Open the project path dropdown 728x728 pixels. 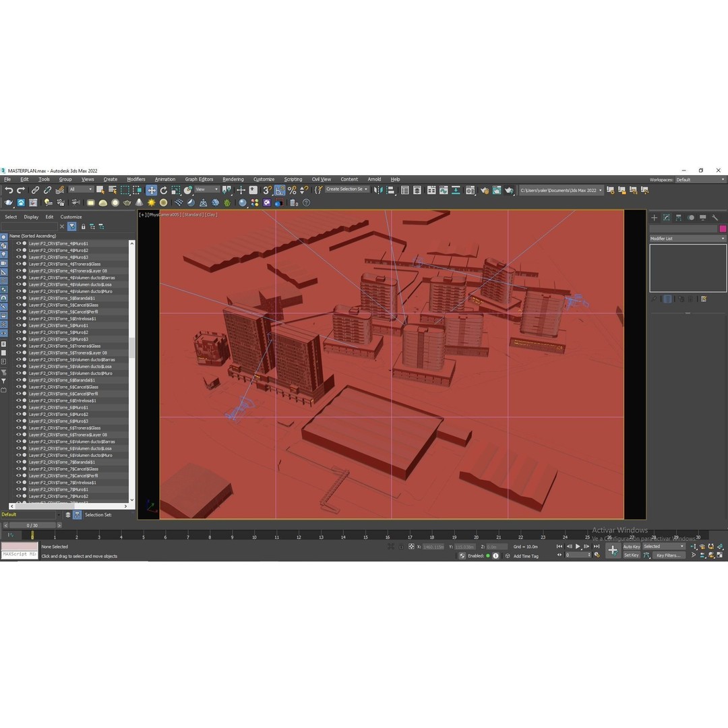(561, 190)
